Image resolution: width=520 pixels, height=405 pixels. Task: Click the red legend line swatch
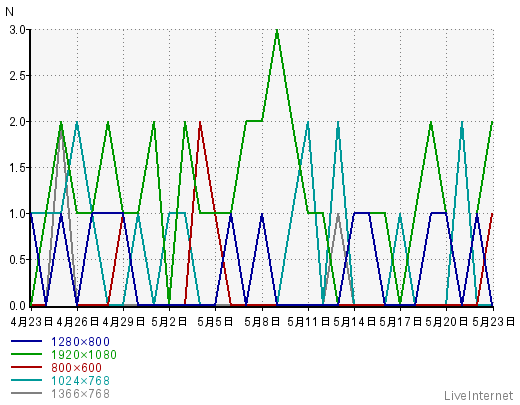click(26, 367)
